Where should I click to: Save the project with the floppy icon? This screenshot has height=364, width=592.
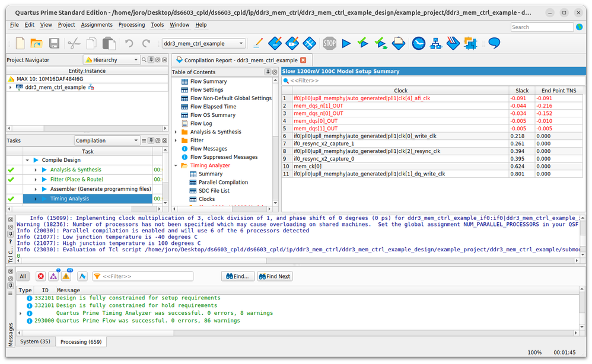click(x=54, y=43)
